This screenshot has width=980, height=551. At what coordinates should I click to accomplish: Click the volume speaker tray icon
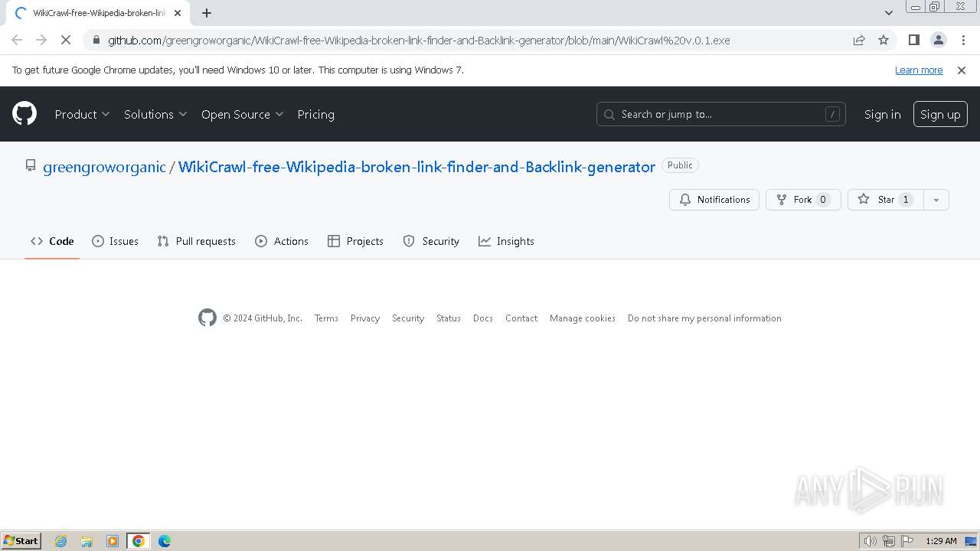[871, 541]
